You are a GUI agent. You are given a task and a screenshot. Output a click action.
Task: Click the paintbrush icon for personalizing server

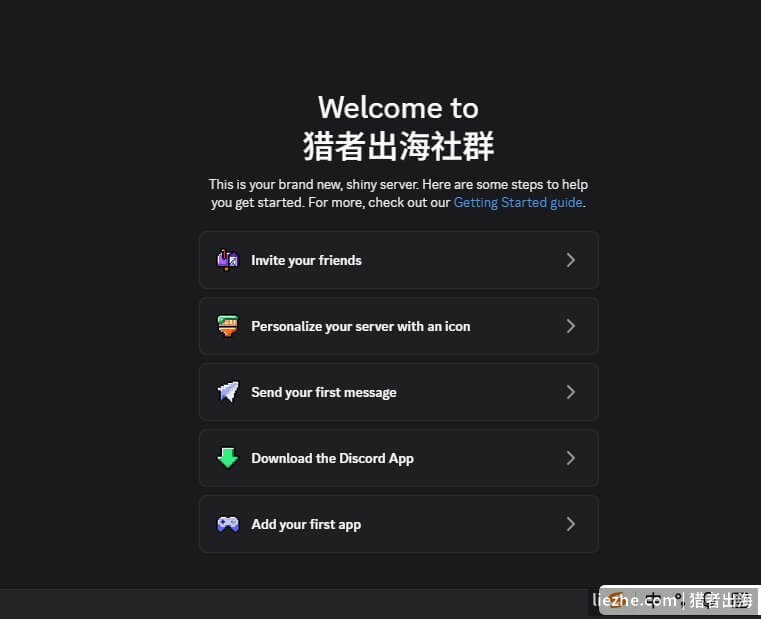click(x=227, y=326)
